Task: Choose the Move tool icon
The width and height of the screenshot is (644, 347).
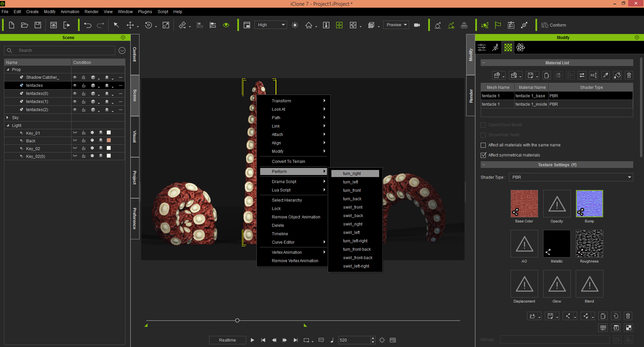Action: (130, 25)
